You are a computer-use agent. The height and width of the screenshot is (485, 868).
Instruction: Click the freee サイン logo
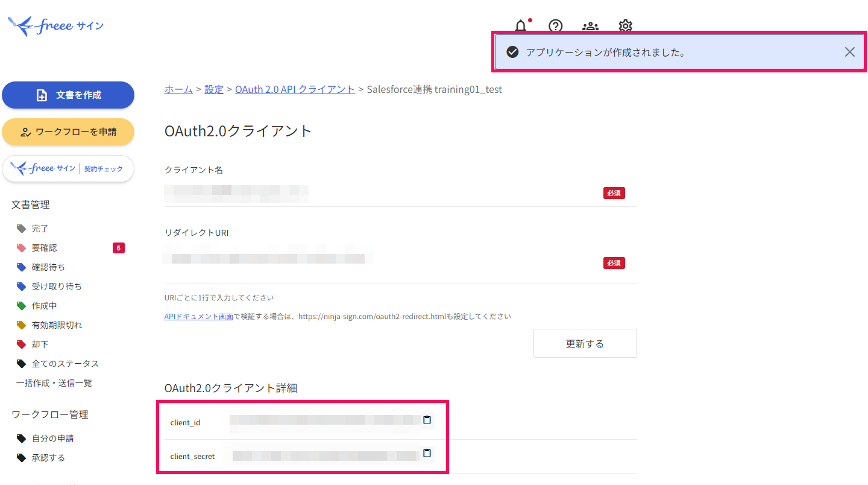(55, 26)
